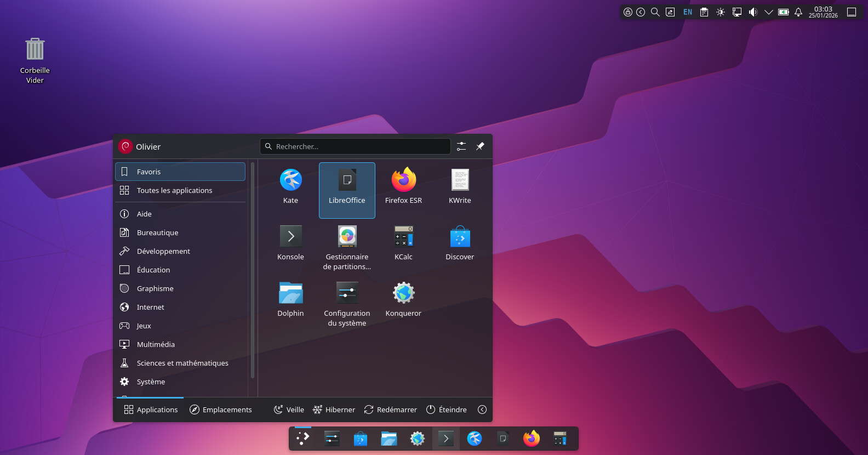The width and height of the screenshot is (868, 455).
Task: Click the application launcher button in taskbar
Action: click(x=303, y=439)
